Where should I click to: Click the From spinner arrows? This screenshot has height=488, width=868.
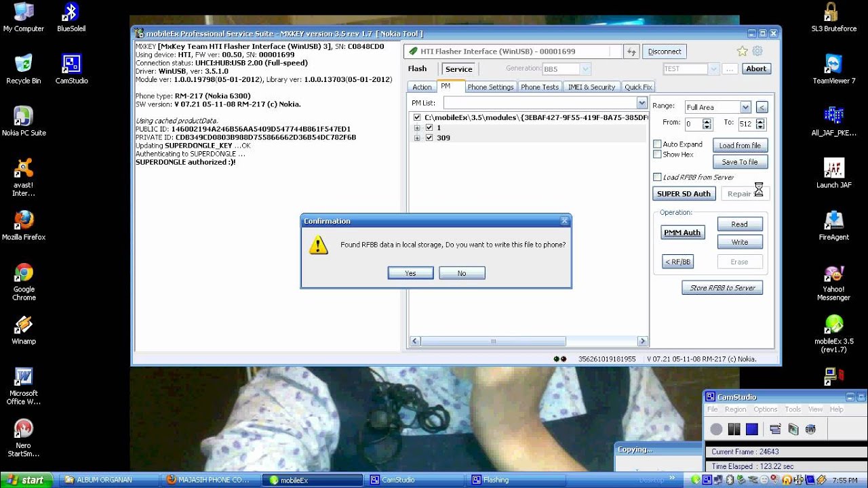[707, 124]
